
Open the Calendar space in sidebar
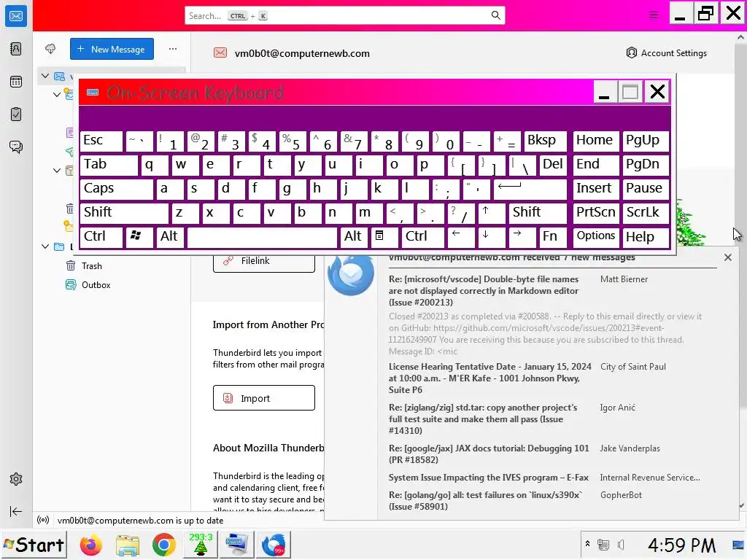[x=16, y=82]
